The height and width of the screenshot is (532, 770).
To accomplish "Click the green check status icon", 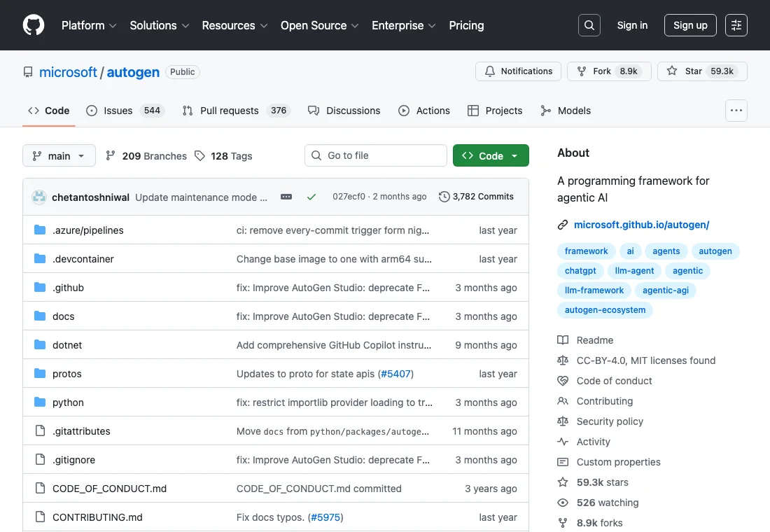I will tap(311, 197).
